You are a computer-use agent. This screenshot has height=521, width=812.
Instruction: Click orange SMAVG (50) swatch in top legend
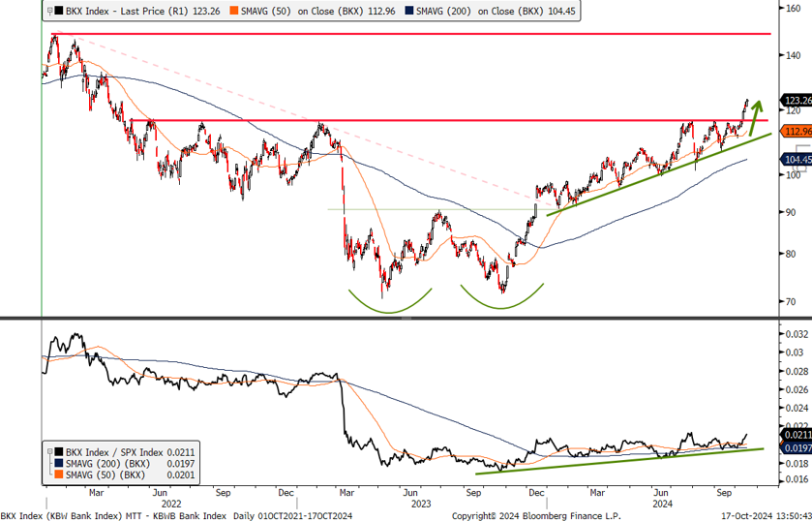point(234,11)
